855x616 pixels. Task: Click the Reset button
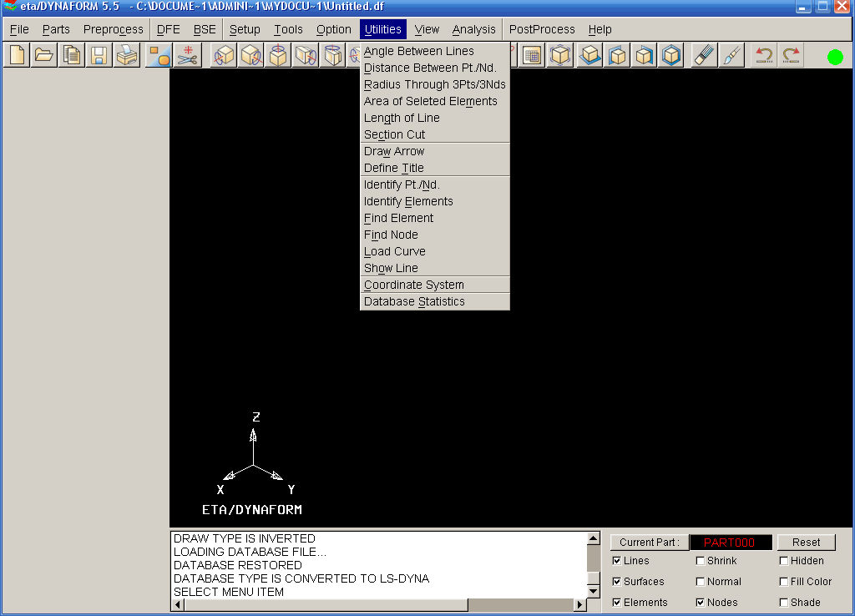pos(806,543)
